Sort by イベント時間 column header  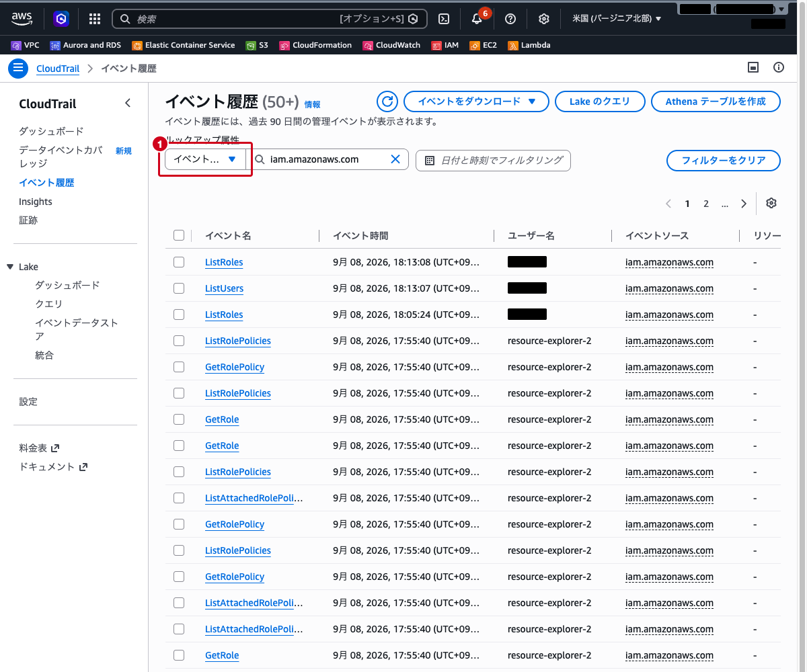[360, 236]
